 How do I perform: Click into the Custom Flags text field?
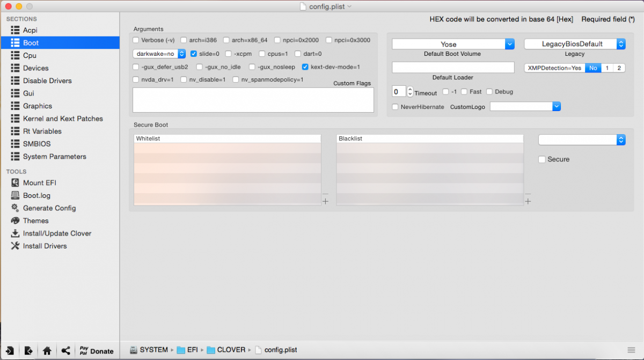(253, 100)
